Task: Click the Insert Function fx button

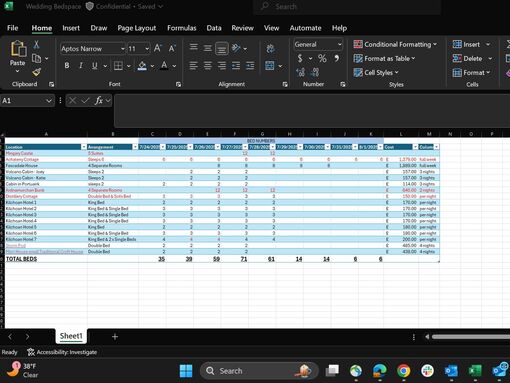Action: pyautogui.click(x=99, y=100)
